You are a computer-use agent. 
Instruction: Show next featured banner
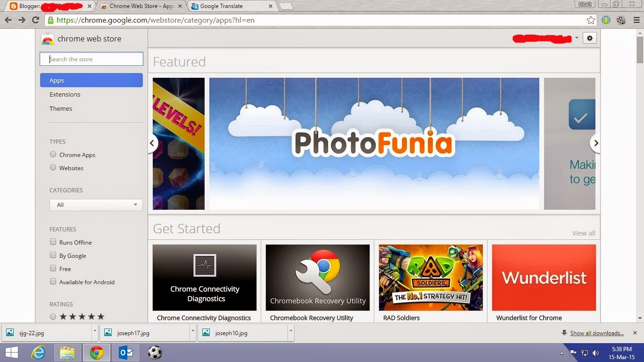595,143
